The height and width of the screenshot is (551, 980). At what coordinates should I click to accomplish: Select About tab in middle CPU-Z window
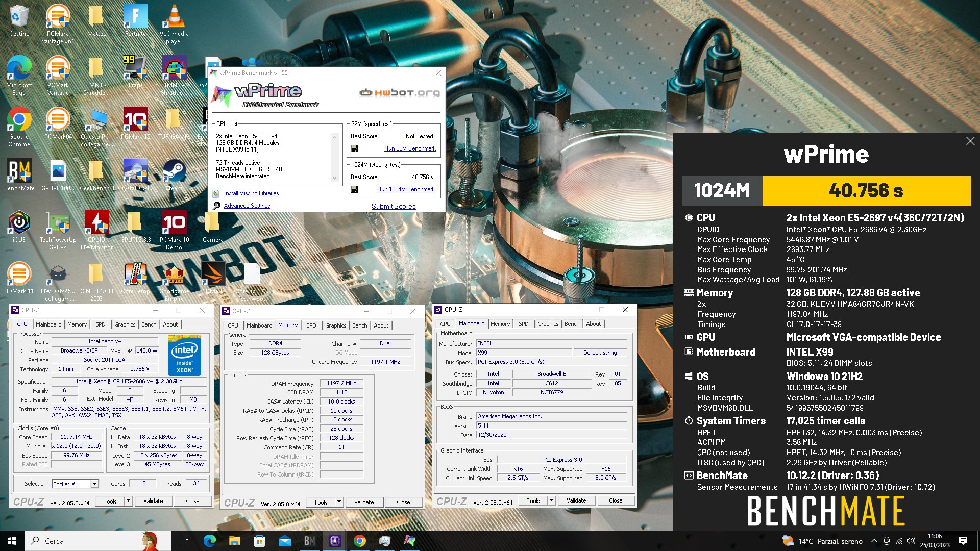coord(381,325)
